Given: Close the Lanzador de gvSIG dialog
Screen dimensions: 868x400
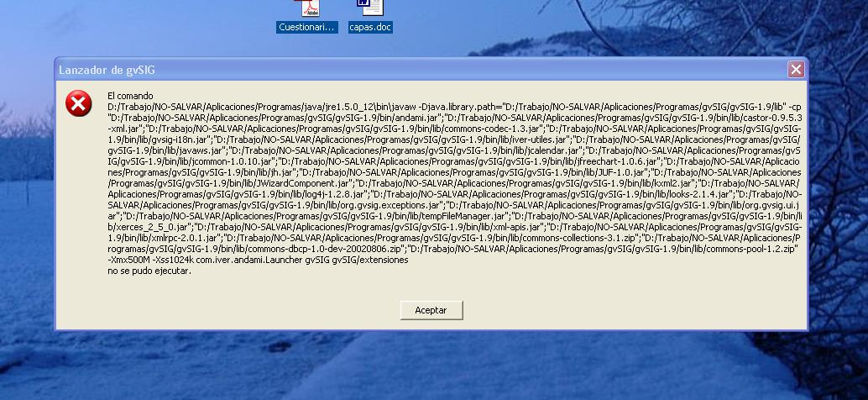Looking at the screenshot, I should (796, 70).
